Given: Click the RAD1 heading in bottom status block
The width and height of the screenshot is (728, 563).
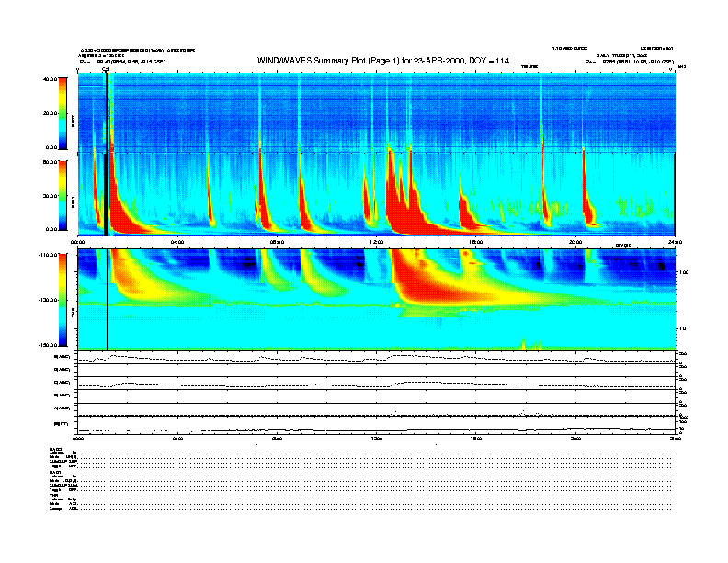Looking at the screenshot, I should [55, 472].
